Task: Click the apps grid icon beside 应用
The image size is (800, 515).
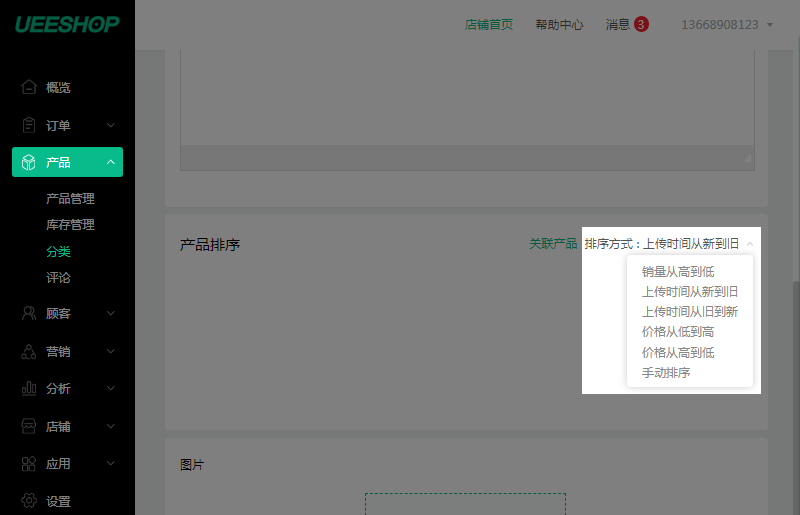Action: click(x=29, y=463)
